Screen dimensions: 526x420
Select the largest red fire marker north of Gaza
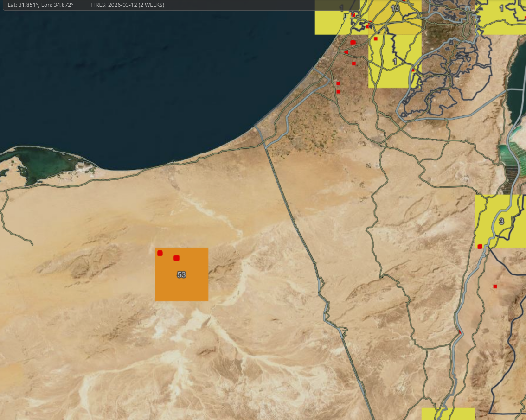coord(353,42)
